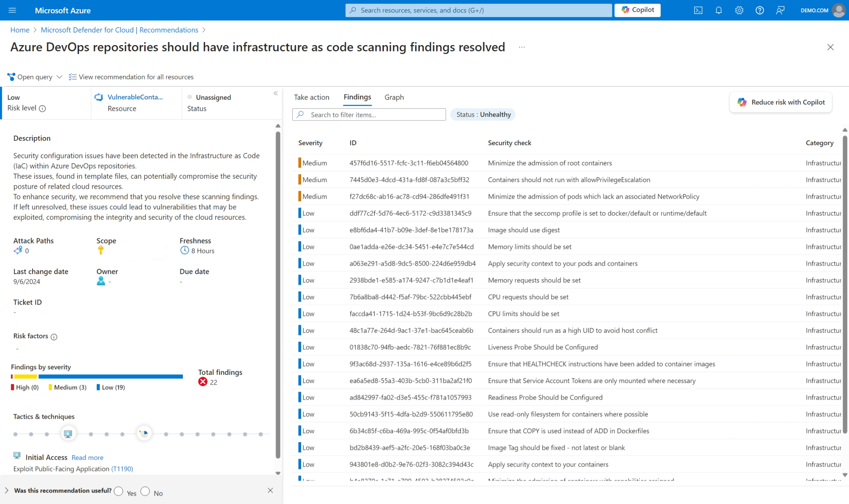The height and width of the screenshot is (504, 849).
Task: Click the Open query icon
Action: (x=11, y=77)
